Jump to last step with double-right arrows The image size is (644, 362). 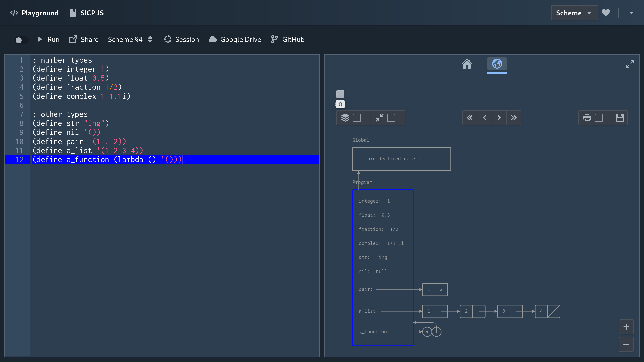514,118
